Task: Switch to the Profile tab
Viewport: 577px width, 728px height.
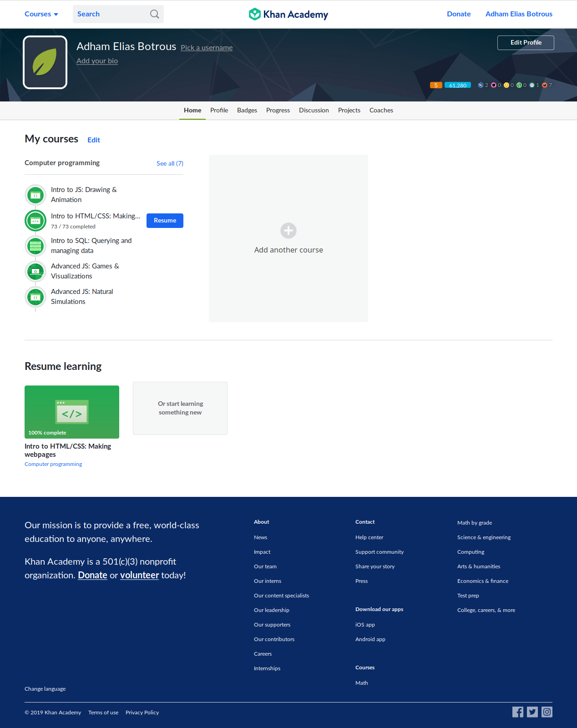Action: pyautogui.click(x=219, y=111)
